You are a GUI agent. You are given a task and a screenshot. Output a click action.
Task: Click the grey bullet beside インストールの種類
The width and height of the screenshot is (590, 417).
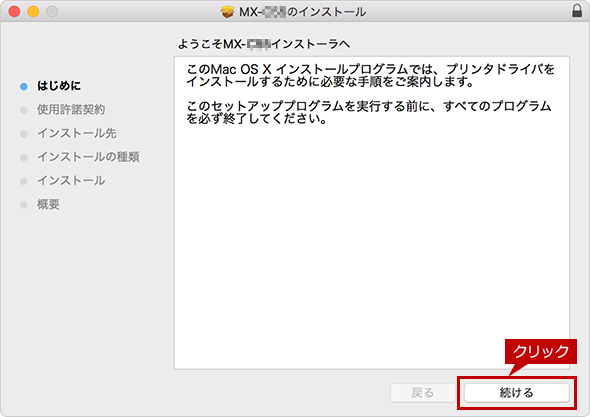pos(24,158)
